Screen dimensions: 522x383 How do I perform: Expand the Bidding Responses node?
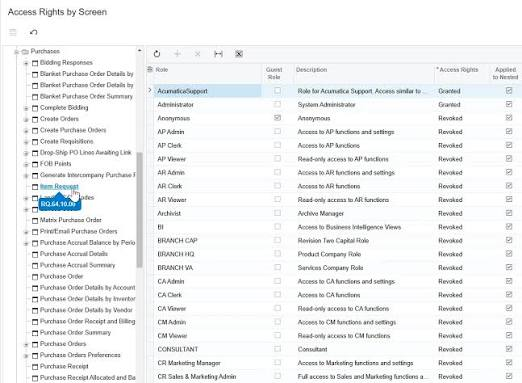[x=26, y=63]
